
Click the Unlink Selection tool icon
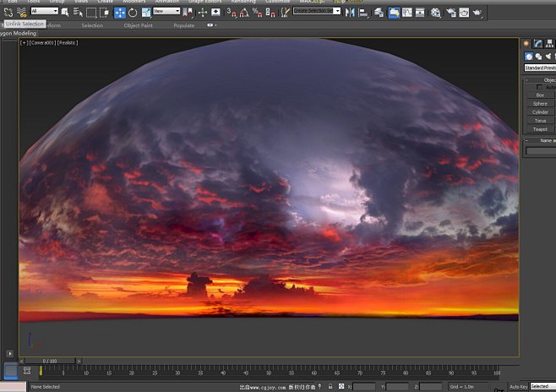pos(8,13)
